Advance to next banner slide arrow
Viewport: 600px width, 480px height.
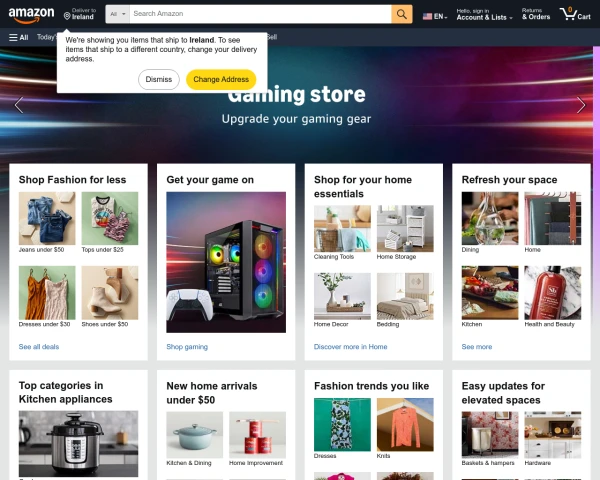pos(581,105)
